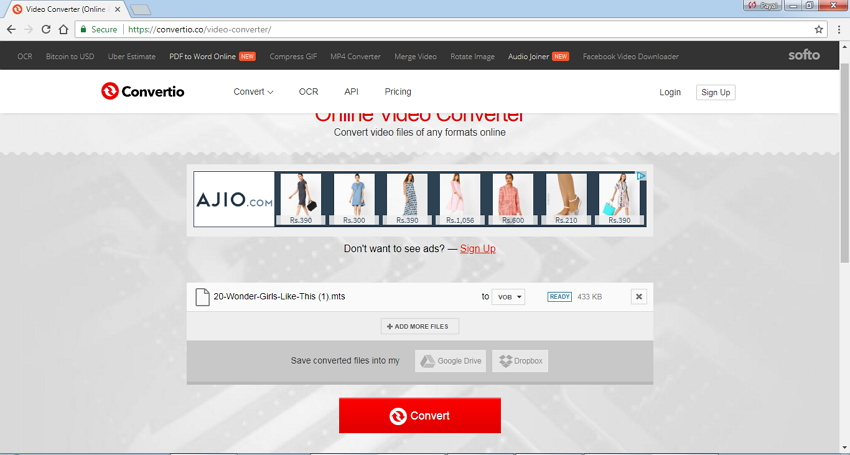Reload the page with refresh icon
This screenshot has height=455, width=850.
pyautogui.click(x=46, y=30)
